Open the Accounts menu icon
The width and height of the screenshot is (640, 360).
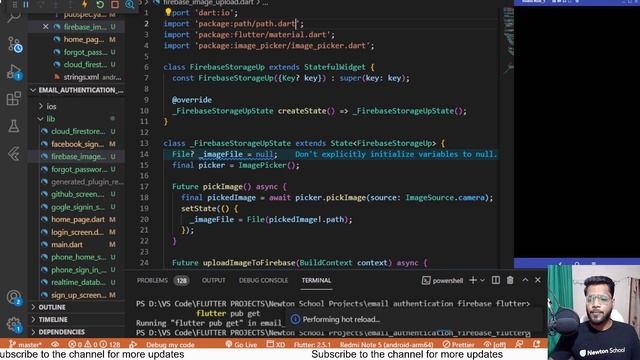coord(14,298)
